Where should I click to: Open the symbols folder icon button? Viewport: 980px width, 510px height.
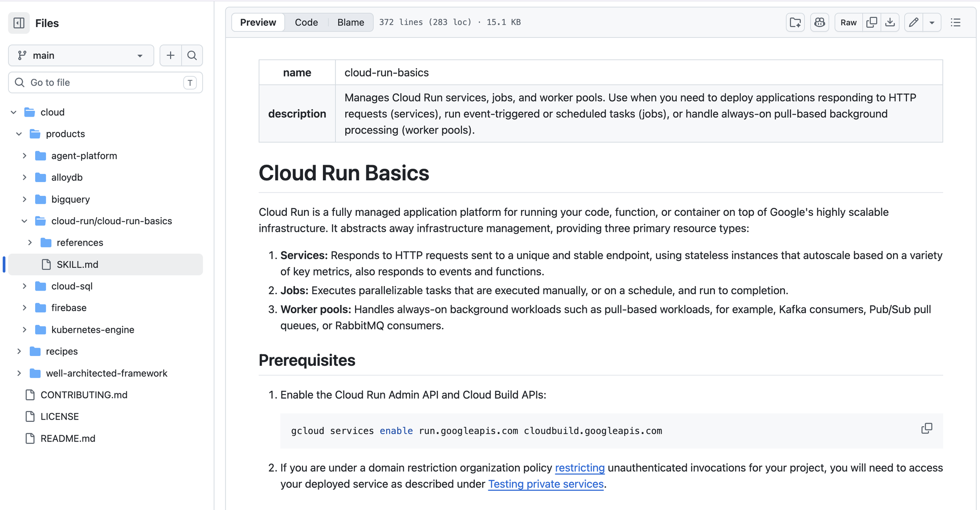click(795, 22)
